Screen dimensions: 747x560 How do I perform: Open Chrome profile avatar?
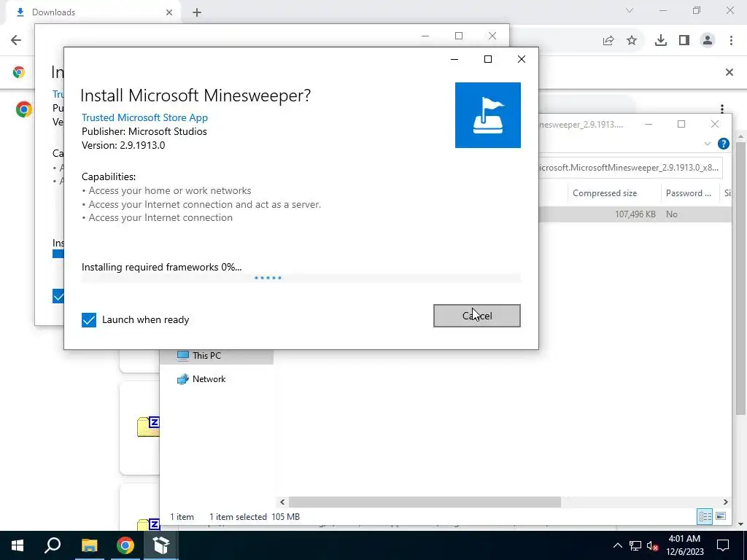point(708,41)
